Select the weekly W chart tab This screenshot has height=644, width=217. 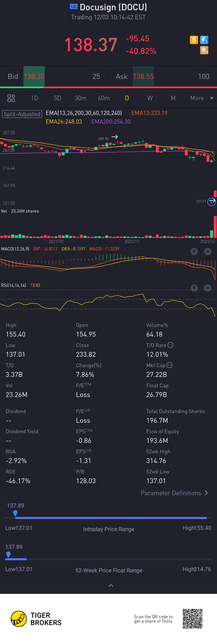pos(150,98)
